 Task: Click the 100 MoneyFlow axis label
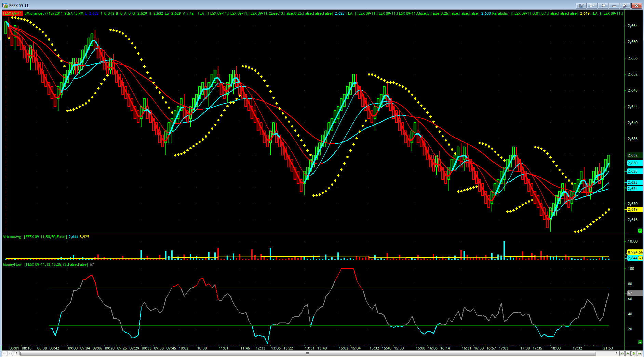tap(631, 269)
